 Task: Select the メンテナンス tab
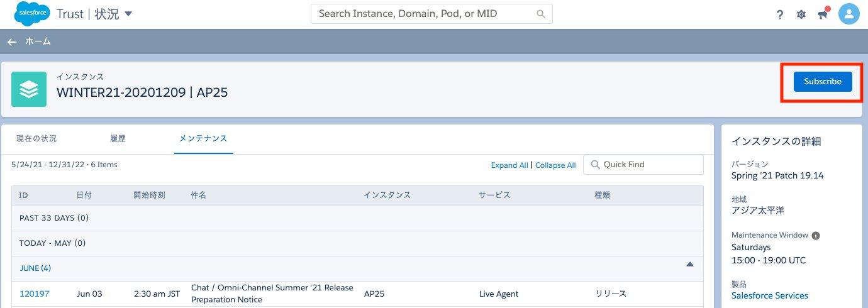point(203,138)
